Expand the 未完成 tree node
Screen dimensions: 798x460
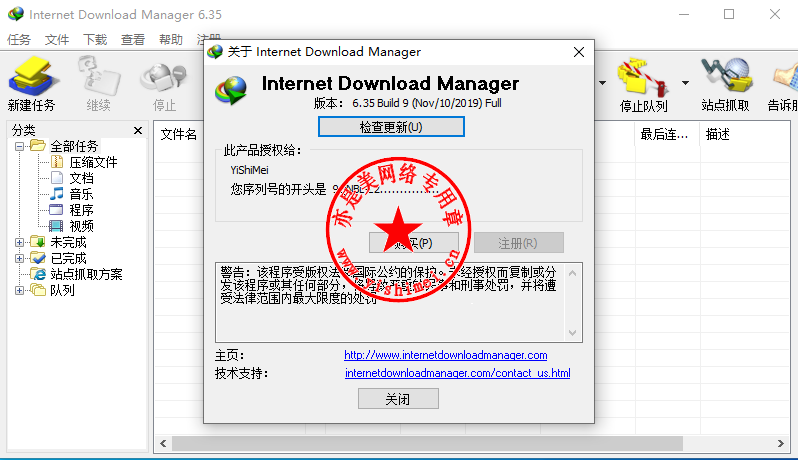[19, 242]
